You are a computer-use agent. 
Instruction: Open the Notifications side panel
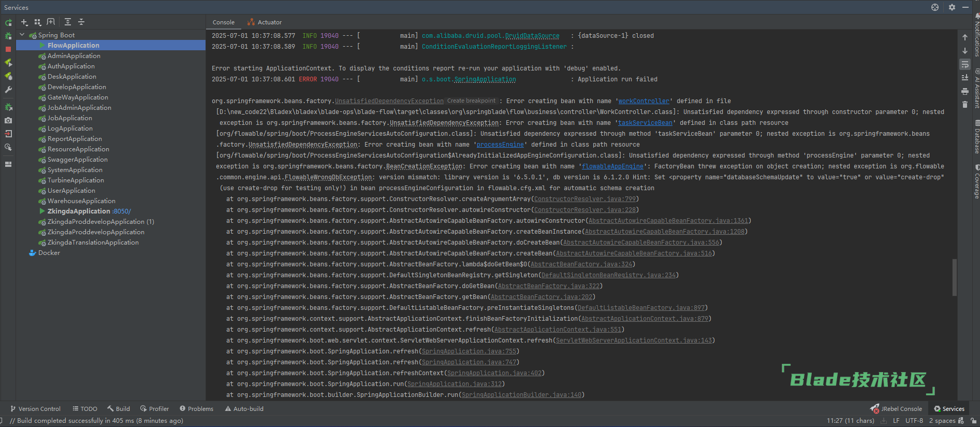pyautogui.click(x=977, y=35)
